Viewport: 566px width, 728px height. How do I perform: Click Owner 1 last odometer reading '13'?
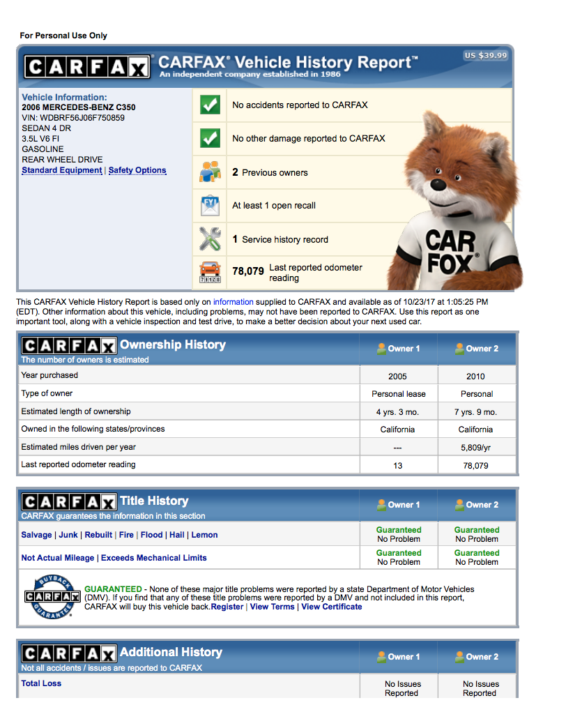[x=397, y=466]
